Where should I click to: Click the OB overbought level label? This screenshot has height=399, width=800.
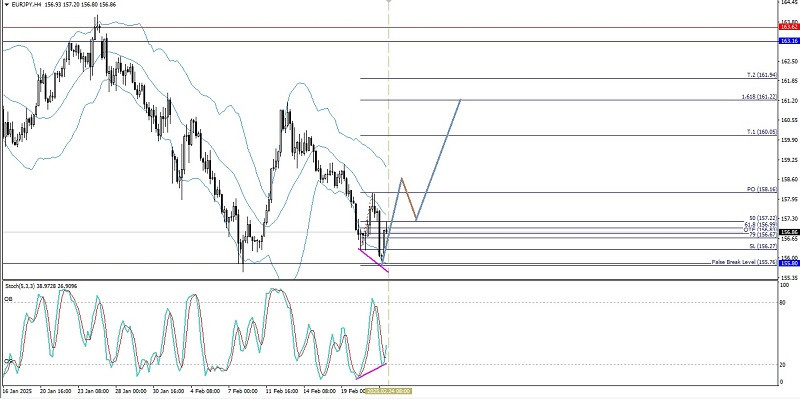(8, 298)
